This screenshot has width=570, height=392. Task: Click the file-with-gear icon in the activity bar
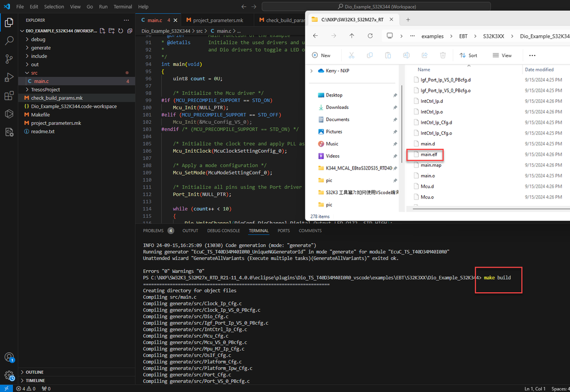[x=9, y=132]
